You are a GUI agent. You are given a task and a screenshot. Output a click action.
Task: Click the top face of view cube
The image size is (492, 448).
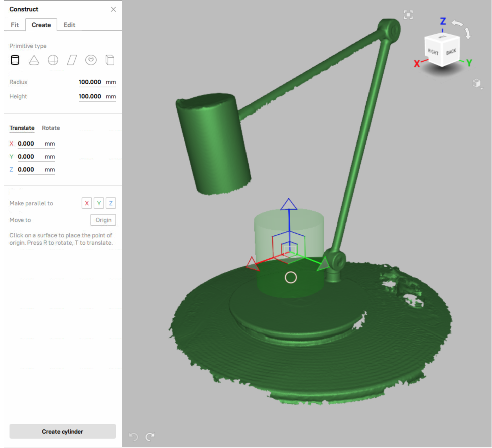(442, 37)
